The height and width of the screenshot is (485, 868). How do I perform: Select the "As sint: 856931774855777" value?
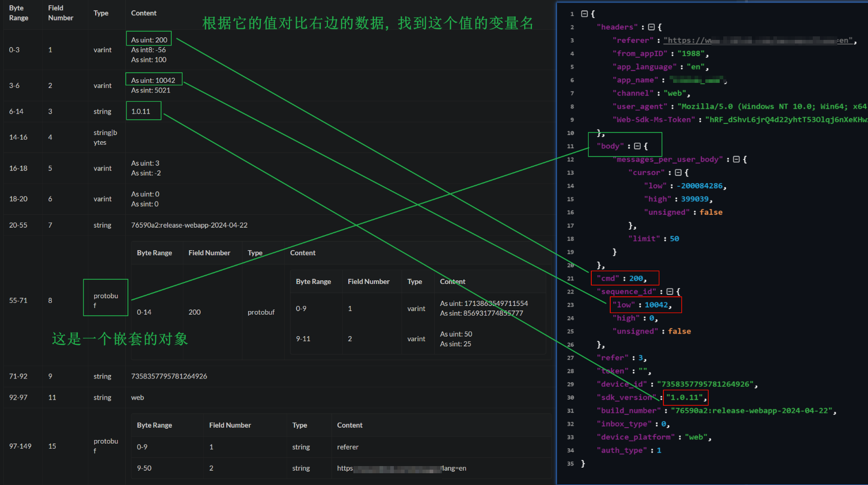coord(481,313)
